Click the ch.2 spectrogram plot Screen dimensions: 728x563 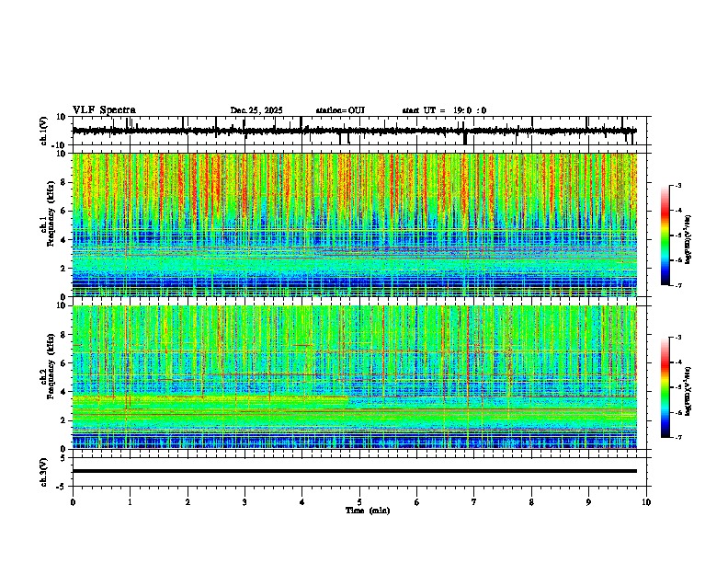tap(354, 377)
